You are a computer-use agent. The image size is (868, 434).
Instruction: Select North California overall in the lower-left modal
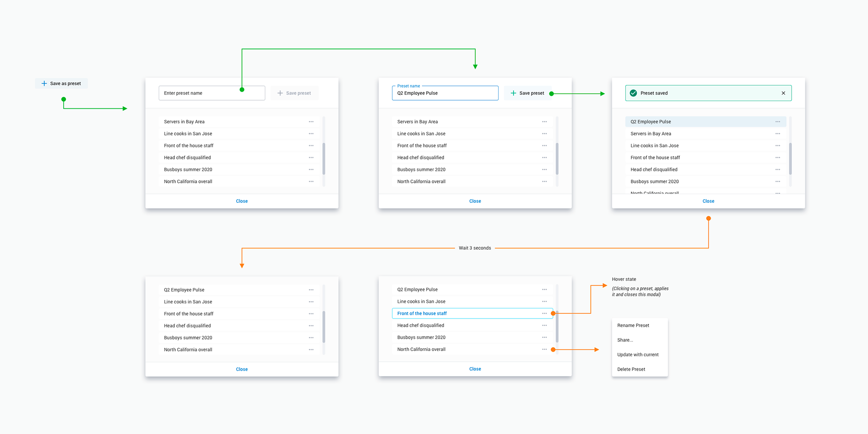pos(239,350)
